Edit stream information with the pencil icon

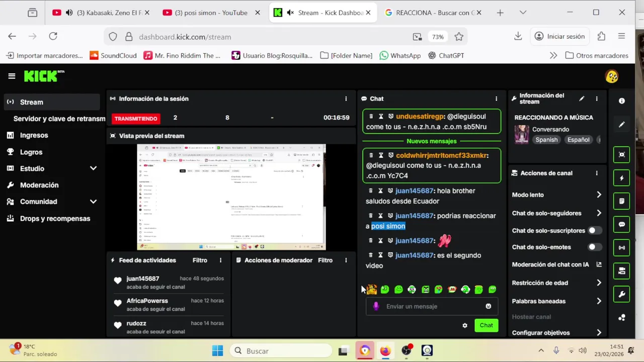coord(582,99)
